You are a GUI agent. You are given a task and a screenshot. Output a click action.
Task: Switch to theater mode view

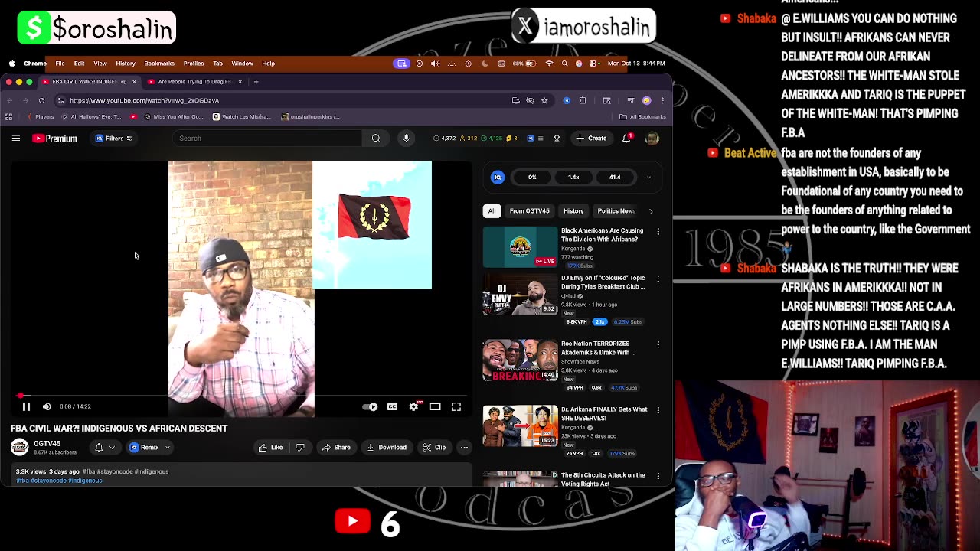(435, 407)
